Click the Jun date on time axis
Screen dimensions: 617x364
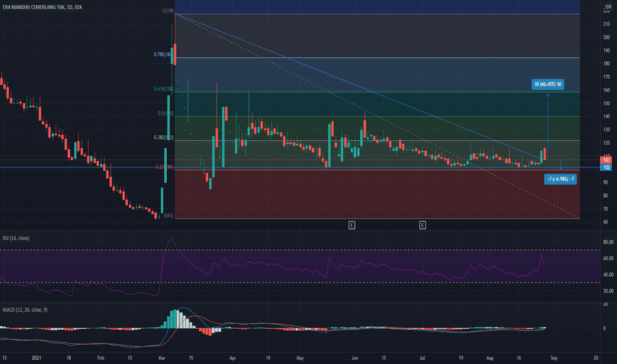[355, 358]
